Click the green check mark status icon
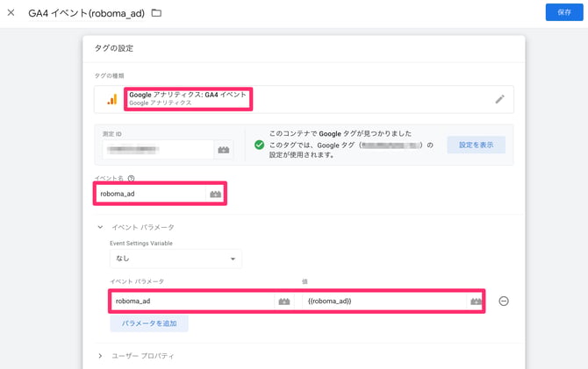 click(x=259, y=145)
